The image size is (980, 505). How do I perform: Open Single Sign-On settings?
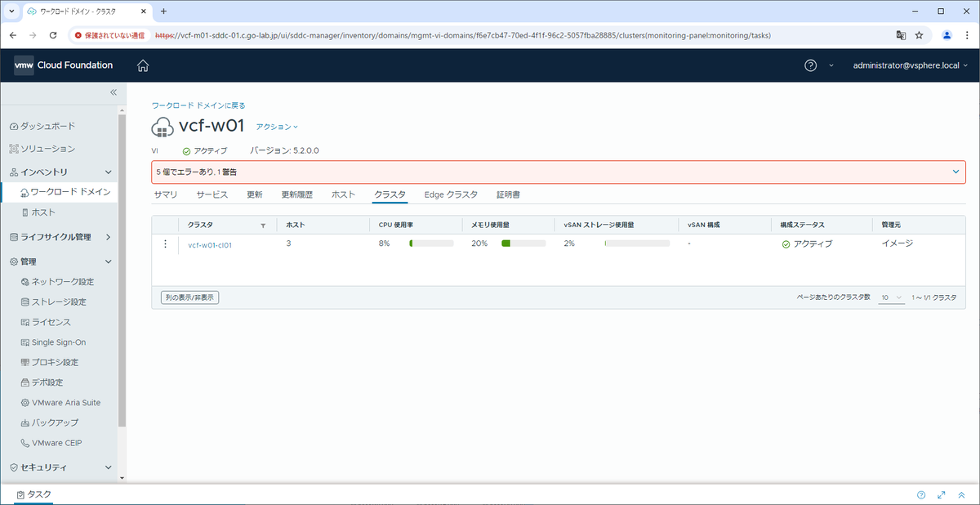[53, 342]
